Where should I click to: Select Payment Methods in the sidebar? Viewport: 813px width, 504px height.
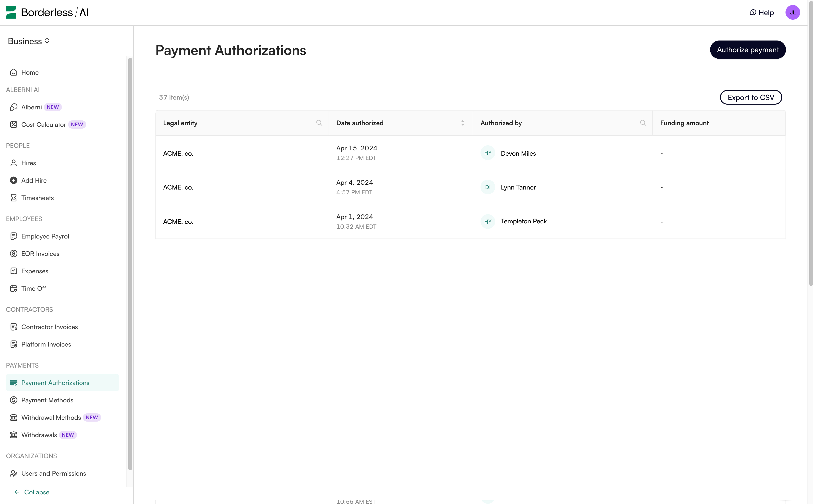tap(47, 400)
